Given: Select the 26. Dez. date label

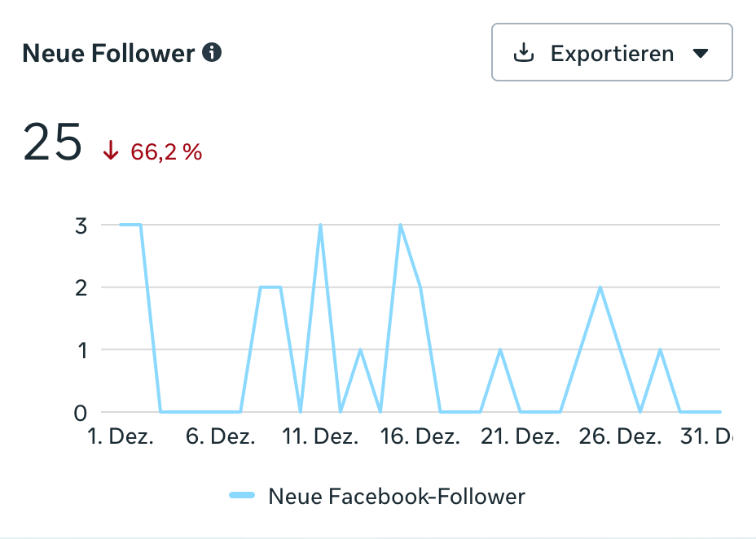Looking at the screenshot, I should click(x=620, y=437).
